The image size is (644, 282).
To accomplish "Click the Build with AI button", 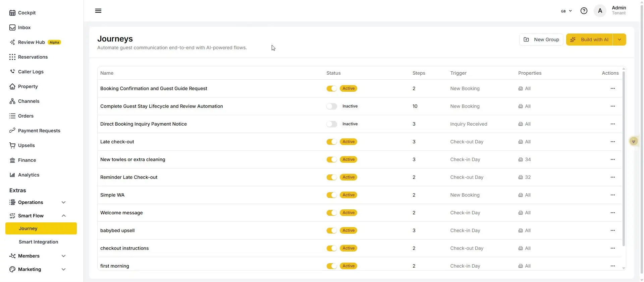I will pyautogui.click(x=589, y=40).
